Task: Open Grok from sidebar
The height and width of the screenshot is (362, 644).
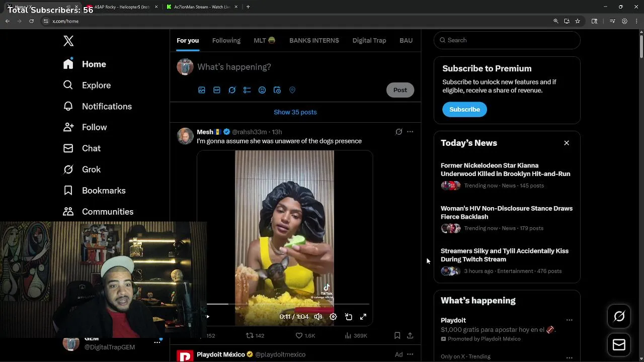Action: pos(82,169)
